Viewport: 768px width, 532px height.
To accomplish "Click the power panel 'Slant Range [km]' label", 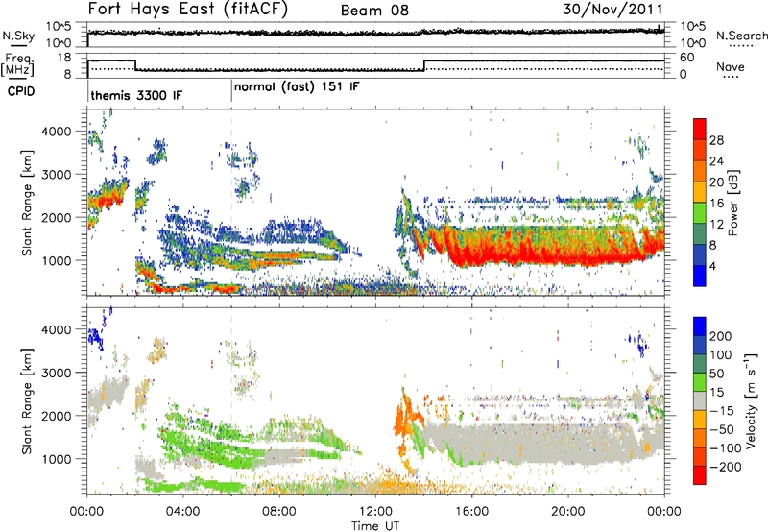I will (x=27, y=203).
